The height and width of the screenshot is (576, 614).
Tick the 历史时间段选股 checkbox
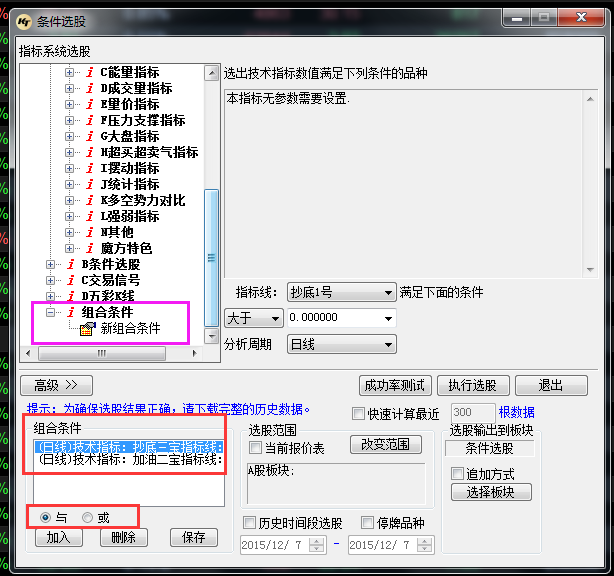pos(250,523)
